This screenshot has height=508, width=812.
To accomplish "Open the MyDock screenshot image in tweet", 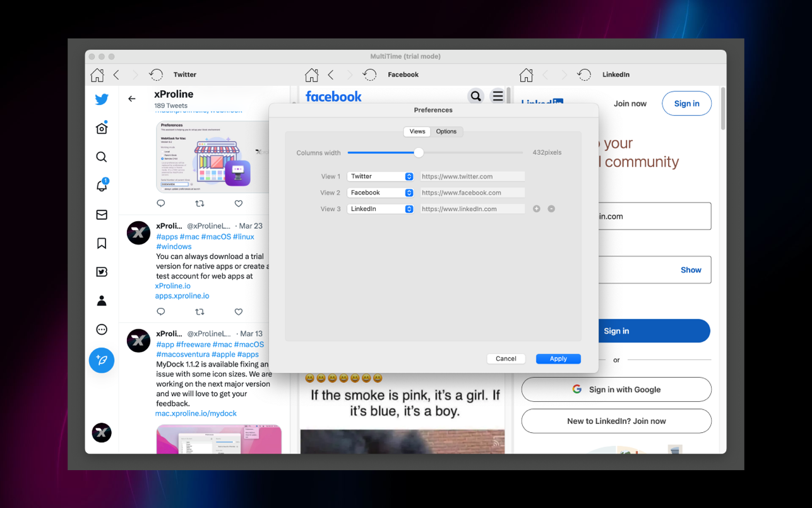I will (x=218, y=439).
